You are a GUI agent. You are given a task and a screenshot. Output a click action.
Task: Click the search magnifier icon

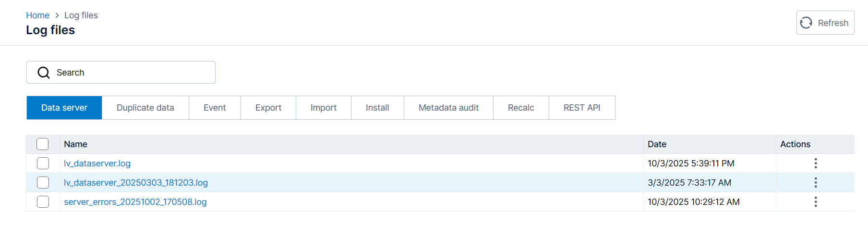[44, 73]
